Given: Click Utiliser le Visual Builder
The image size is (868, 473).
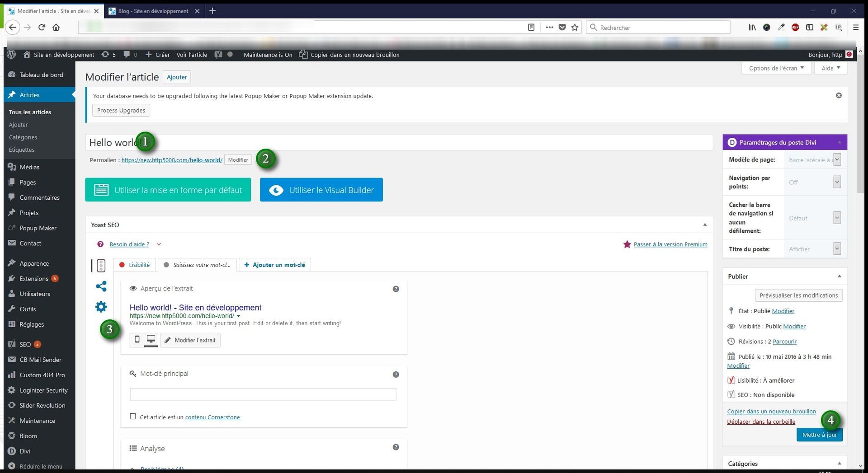Looking at the screenshot, I should click(321, 190).
